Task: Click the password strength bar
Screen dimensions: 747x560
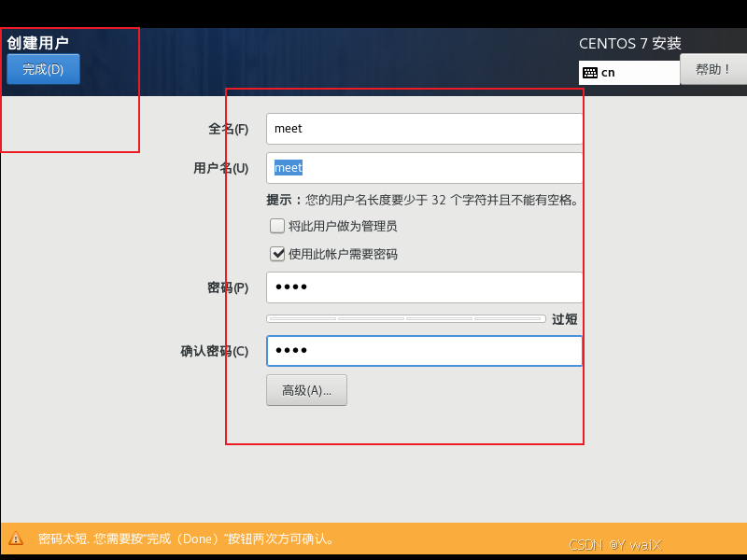Action: [406, 318]
